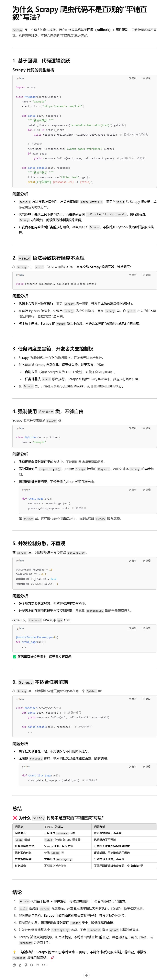168x980 pixels.
Task: Copy the @boost BoosterParams code block
Action: click(132, 628)
